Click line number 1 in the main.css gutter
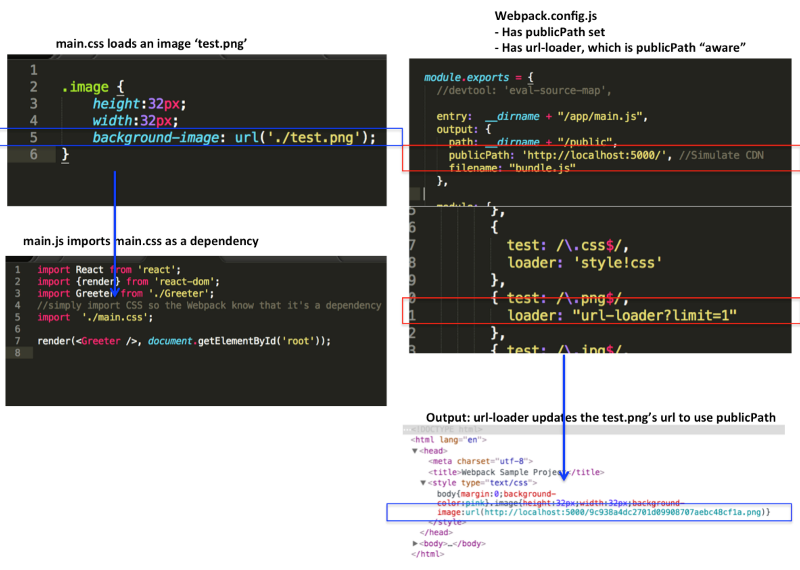The height and width of the screenshot is (570, 800). tap(33, 70)
